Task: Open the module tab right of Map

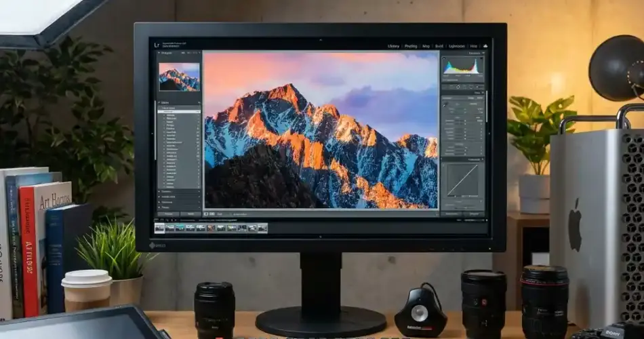Action: (x=439, y=46)
